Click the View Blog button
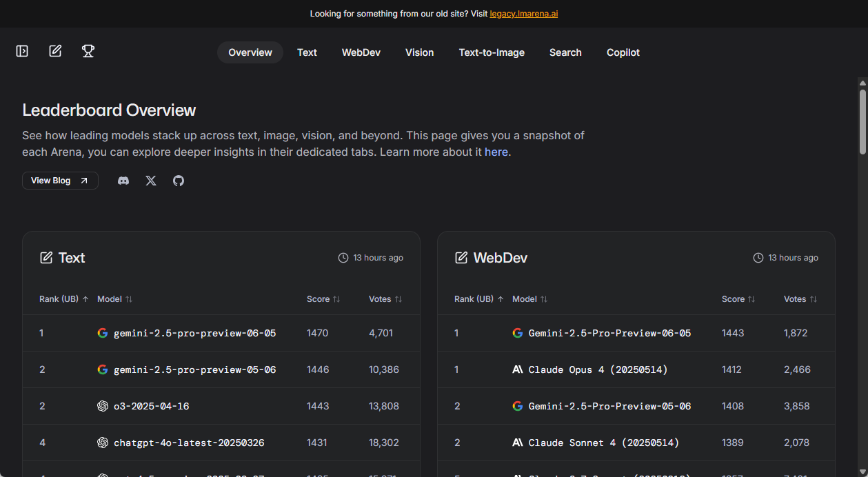This screenshot has width=868, height=477. [x=60, y=181]
